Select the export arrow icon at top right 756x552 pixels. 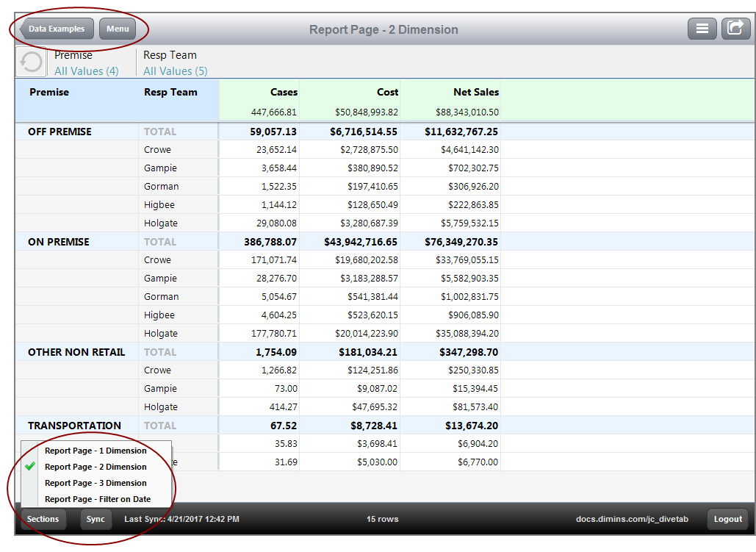pyautogui.click(x=735, y=28)
